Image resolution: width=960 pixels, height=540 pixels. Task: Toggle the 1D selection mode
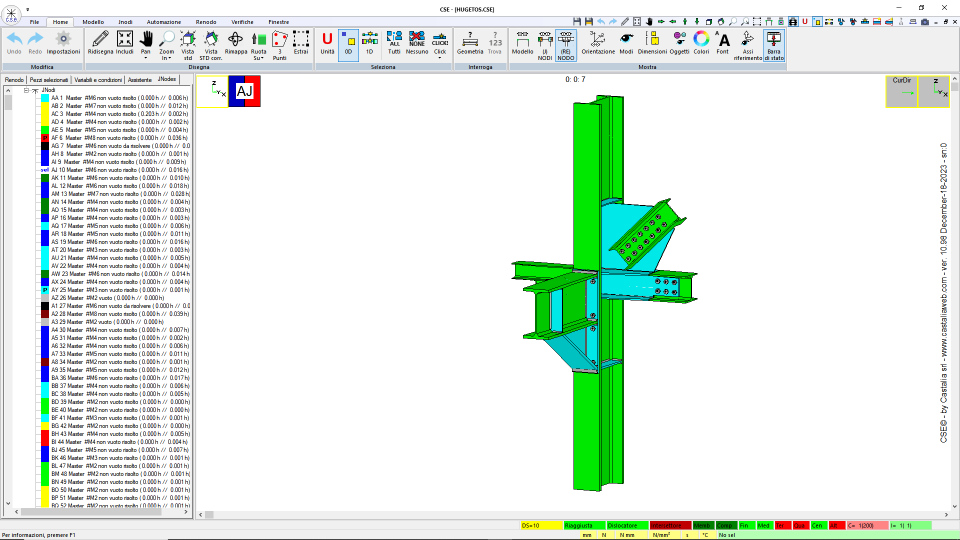369,43
